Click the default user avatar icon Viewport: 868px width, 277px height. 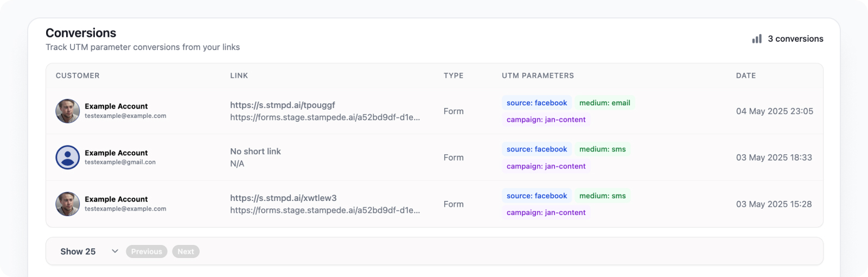click(68, 158)
